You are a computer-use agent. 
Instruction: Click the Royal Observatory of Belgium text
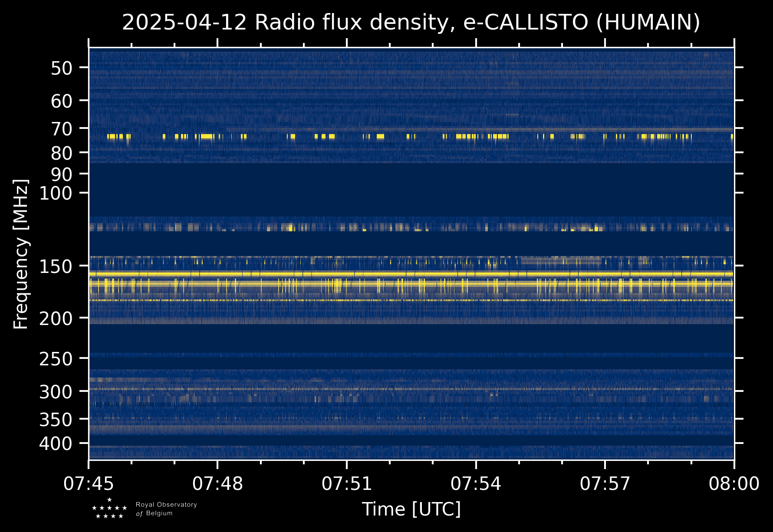point(166,509)
